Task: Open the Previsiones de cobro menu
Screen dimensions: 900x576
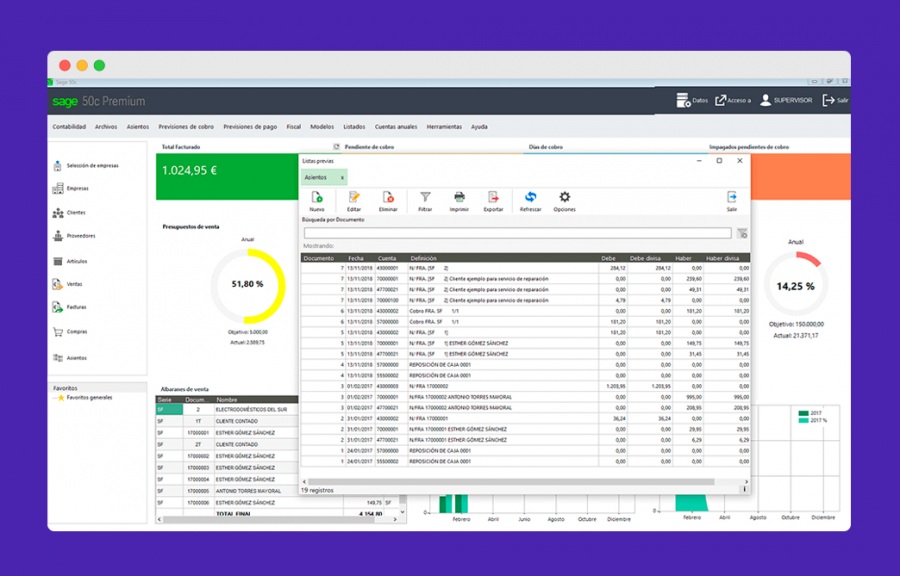Action: pos(186,127)
